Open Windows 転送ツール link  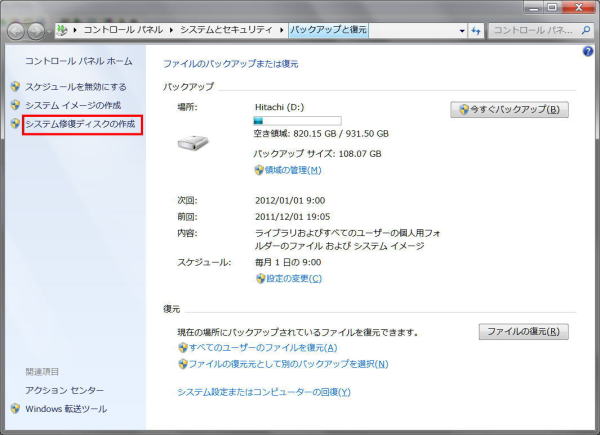(66, 409)
